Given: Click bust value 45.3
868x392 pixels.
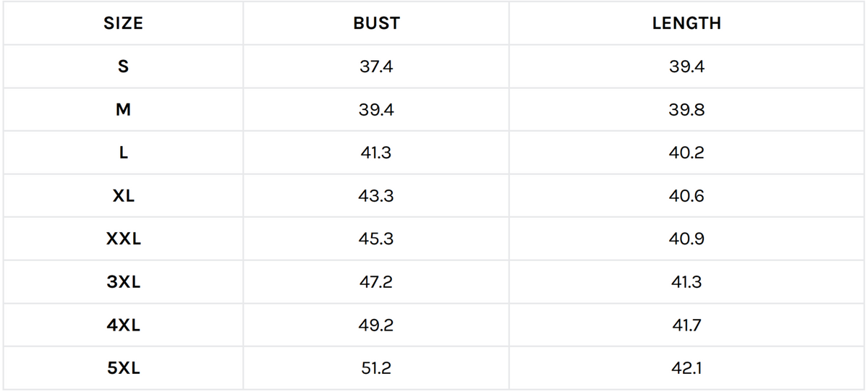Looking at the screenshot, I should tap(376, 239).
